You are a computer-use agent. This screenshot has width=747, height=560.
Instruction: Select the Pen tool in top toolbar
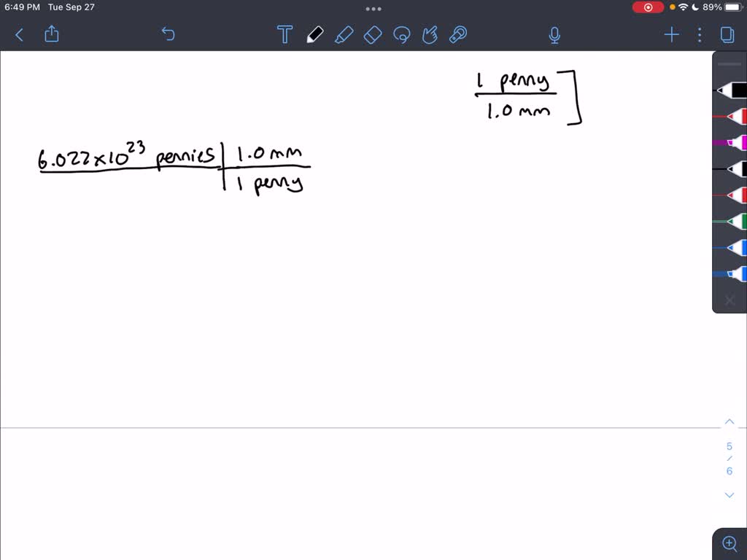(315, 35)
